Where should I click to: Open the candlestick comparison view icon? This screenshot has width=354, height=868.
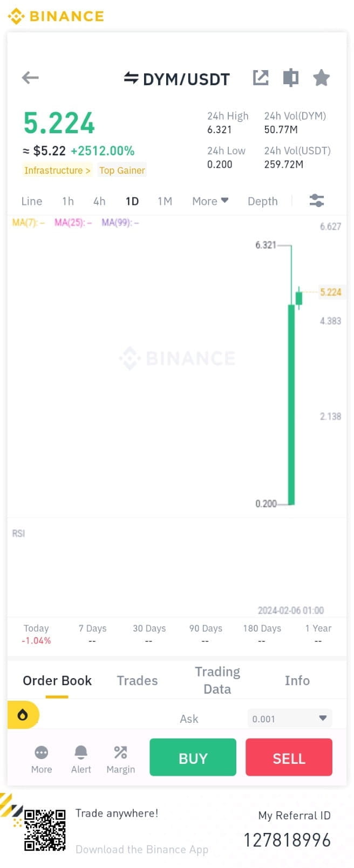pos(290,78)
